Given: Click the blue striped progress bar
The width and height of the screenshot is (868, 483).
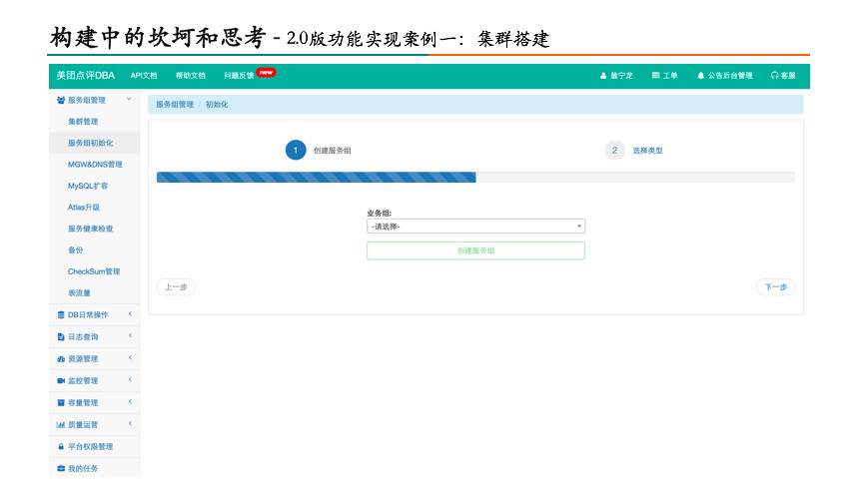Looking at the screenshot, I should tap(316, 177).
